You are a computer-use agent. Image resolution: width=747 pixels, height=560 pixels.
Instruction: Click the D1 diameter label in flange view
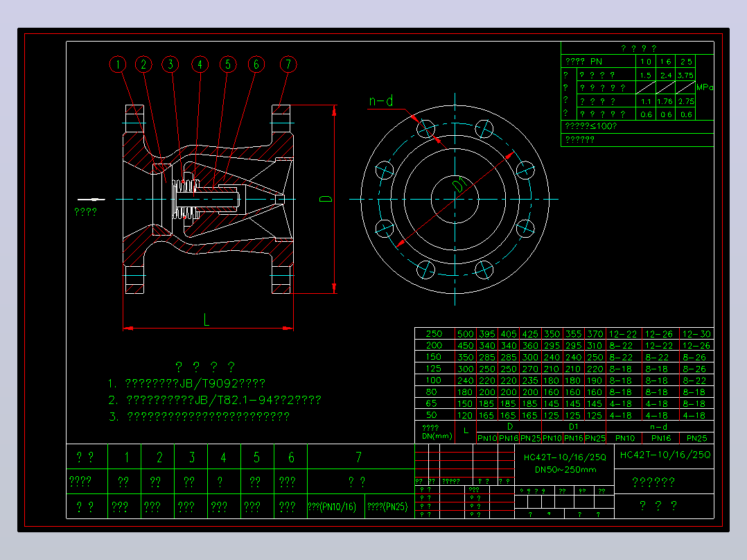460,185
